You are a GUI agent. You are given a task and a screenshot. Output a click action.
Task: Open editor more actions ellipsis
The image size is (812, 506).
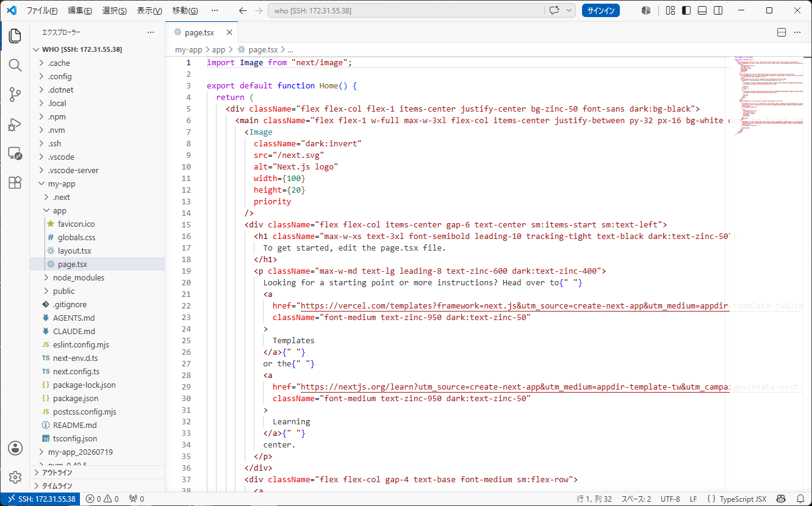click(797, 32)
